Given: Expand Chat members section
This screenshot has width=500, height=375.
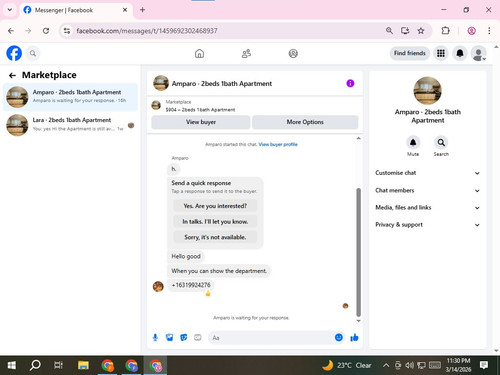Looking at the screenshot, I should click(428, 190).
